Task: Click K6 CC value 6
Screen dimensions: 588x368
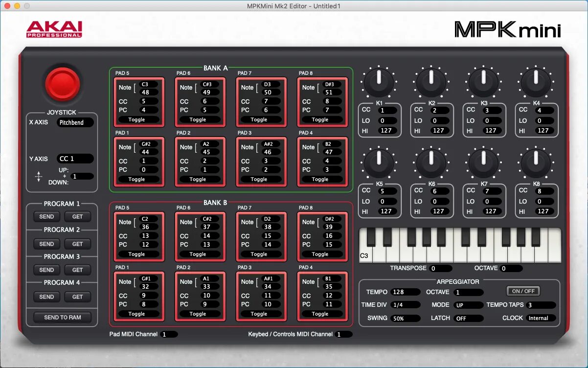Action: [x=439, y=191]
